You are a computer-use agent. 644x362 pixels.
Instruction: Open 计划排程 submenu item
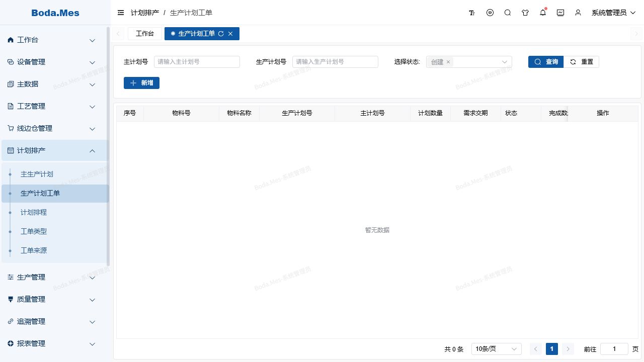(55, 213)
